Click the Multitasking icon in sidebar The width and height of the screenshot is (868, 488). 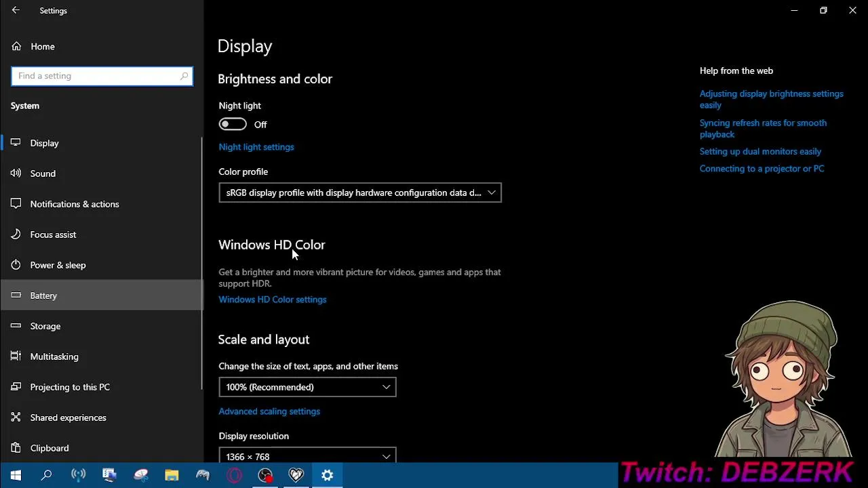click(16, 357)
